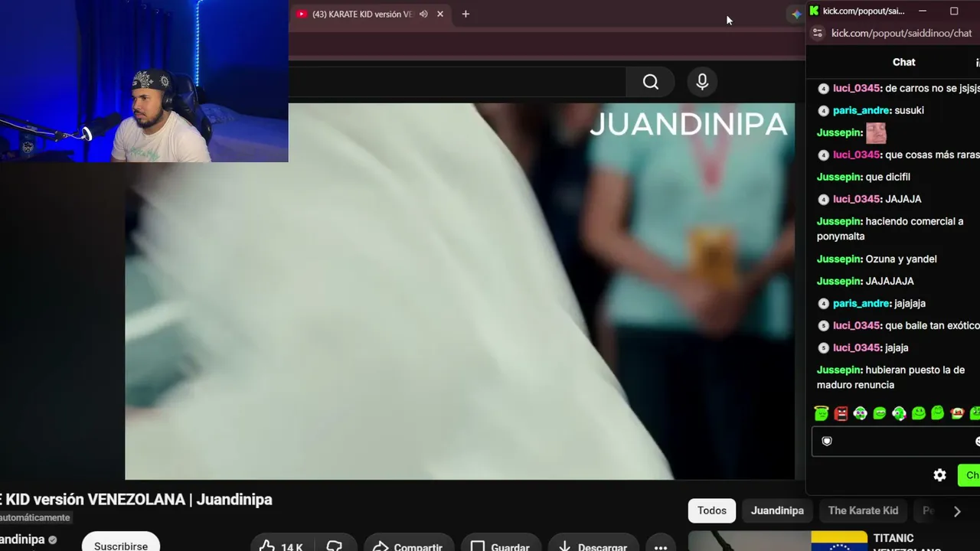This screenshot has width=980, height=551.
Task: Click the subscriber badge next to paris_andre susuki
Action: (824, 110)
